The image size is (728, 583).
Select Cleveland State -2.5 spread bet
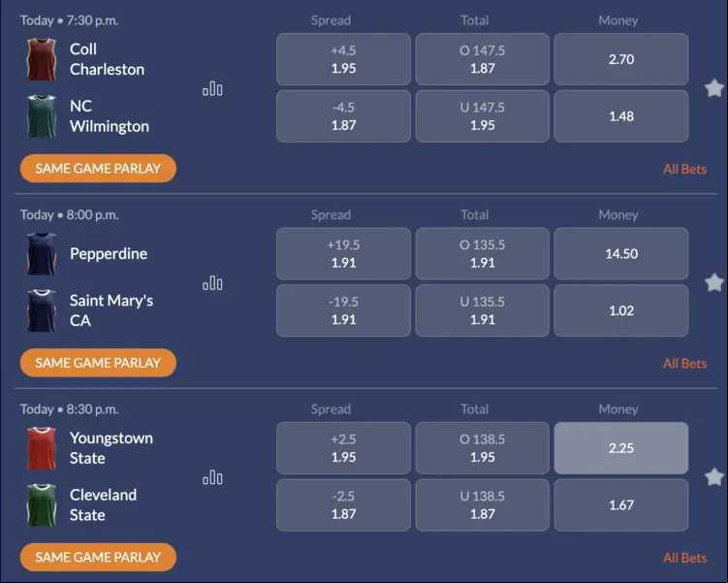point(343,505)
